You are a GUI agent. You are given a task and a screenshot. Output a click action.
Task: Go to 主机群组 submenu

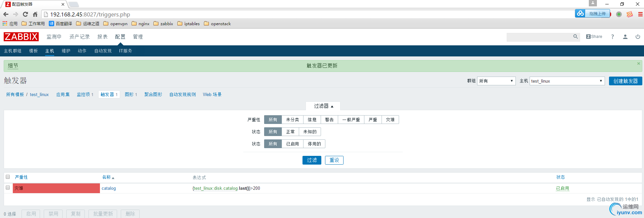(x=12, y=51)
